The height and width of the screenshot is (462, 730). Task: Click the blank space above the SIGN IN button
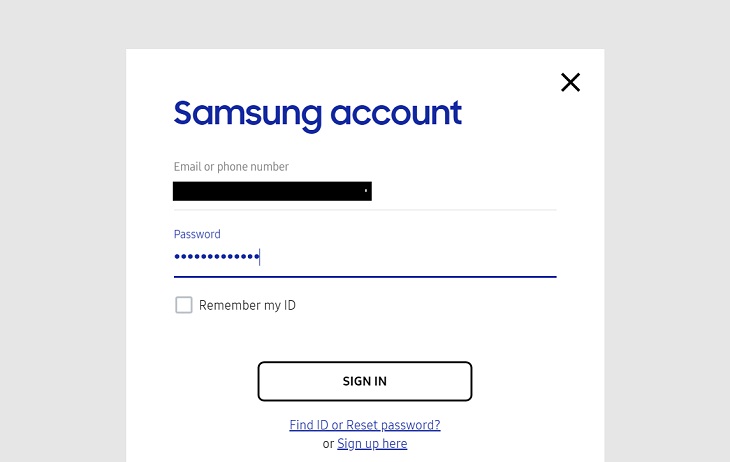[x=365, y=339]
